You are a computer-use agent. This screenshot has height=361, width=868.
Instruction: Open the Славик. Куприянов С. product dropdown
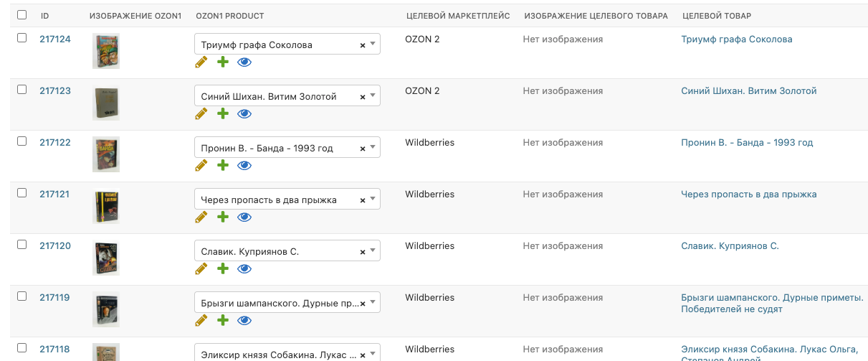coord(373,252)
